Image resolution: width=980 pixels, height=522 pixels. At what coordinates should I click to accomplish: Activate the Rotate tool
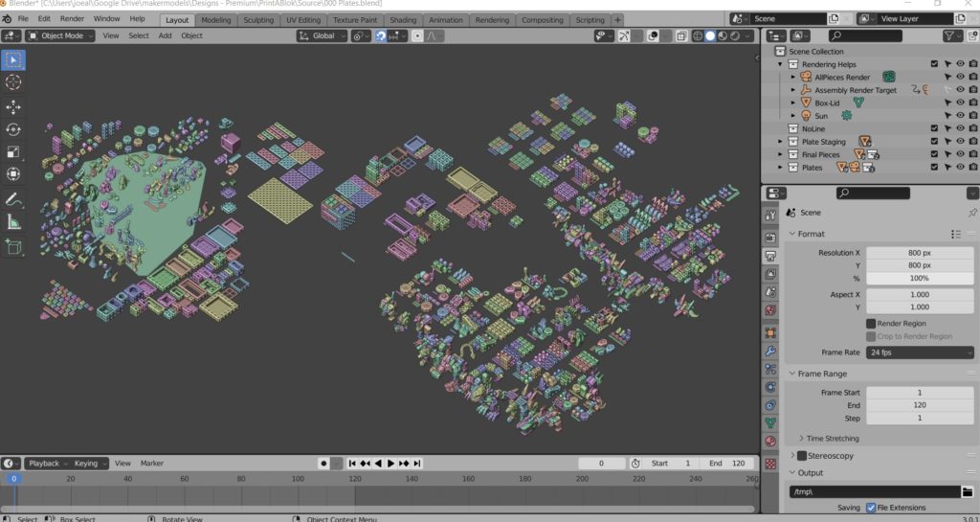pyautogui.click(x=13, y=129)
